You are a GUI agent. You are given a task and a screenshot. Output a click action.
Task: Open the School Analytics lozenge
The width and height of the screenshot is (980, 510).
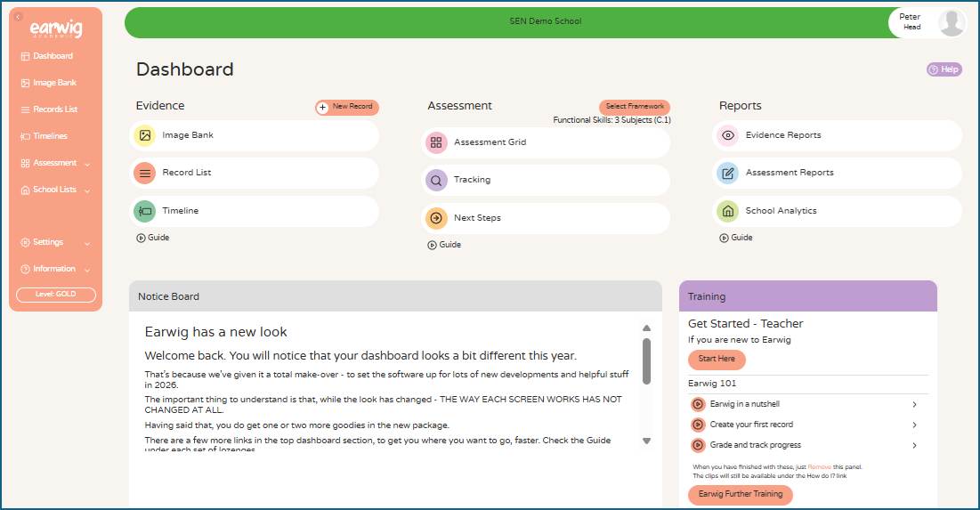[x=837, y=211]
